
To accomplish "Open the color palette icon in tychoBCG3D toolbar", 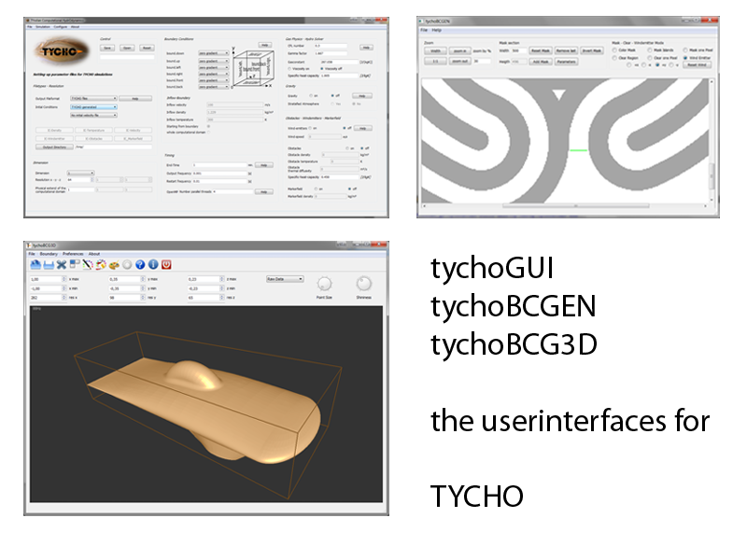I will 113,264.
